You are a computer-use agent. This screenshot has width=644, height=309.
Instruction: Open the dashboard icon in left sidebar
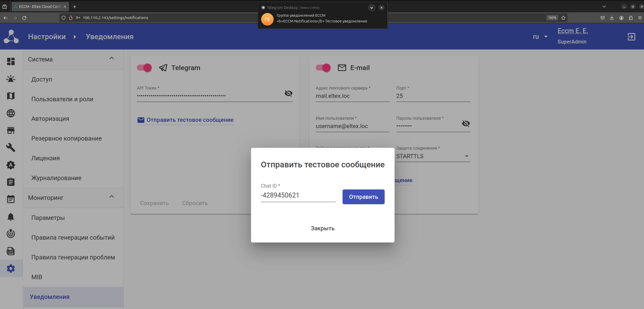11,61
